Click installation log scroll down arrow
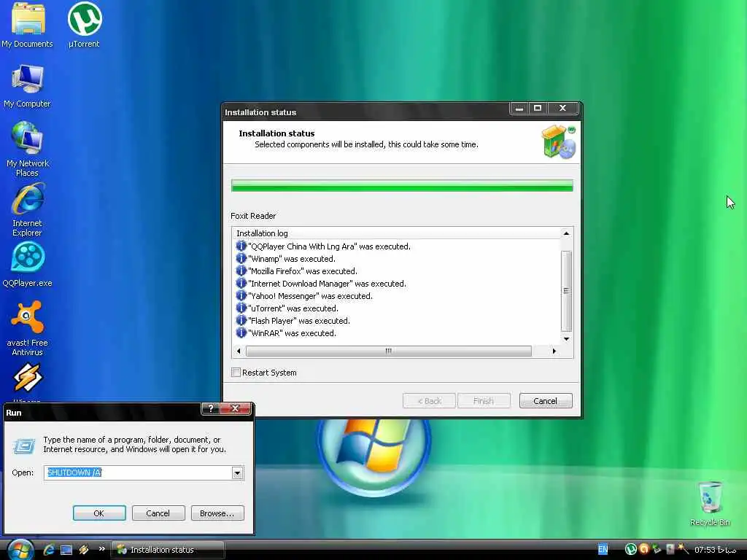The width and height of the screenshot is (747, 560). point(566,339)
